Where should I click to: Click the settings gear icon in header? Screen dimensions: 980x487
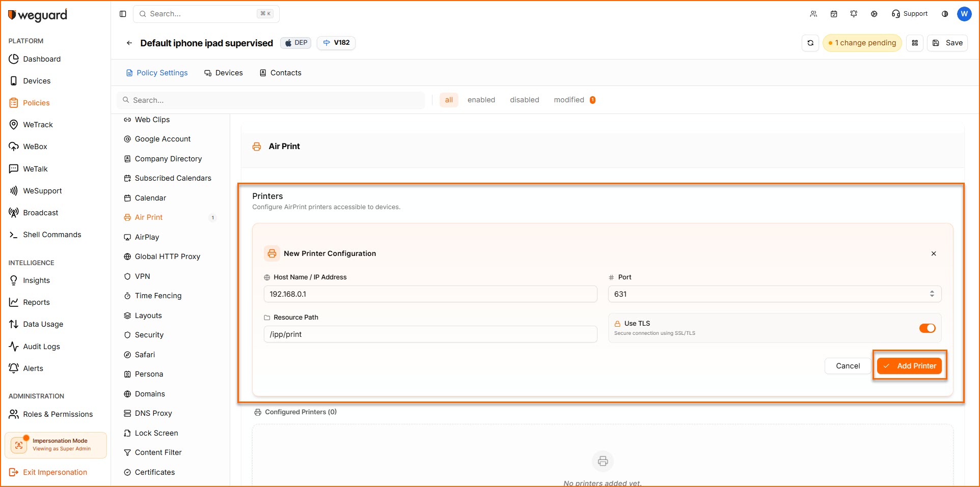874,14
